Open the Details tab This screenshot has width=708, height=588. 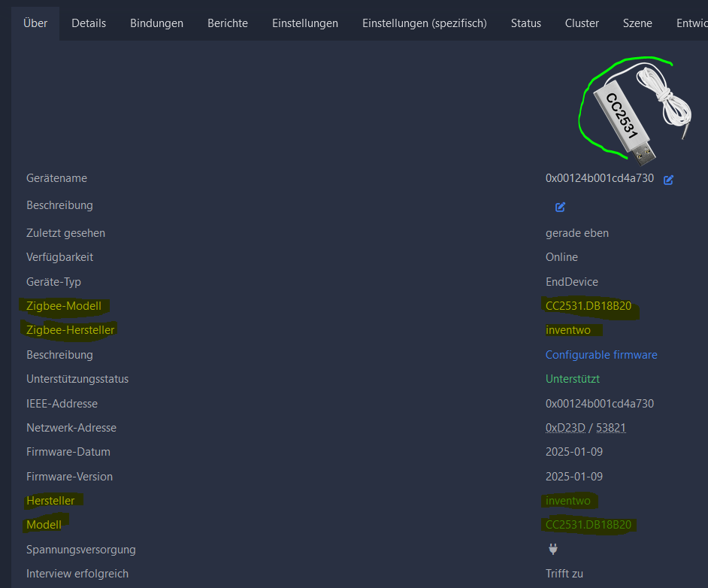pyautogui.click(x=89, y=23)
